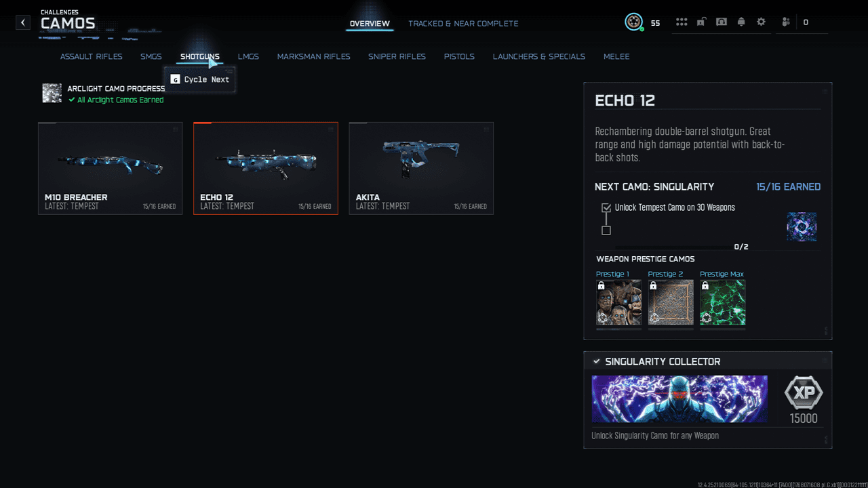Viewport: 868px width, 488px height.
Task: Toggle the Singularity Collector checkmark
Action: coord(596,362)
